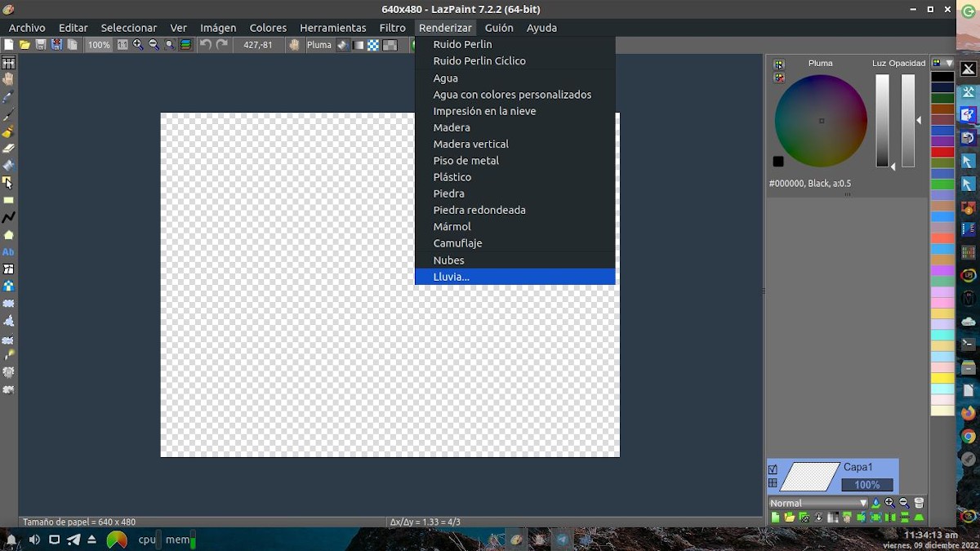Image resolution: width=980 pixels, height=551 pixels.
Task: Select the Hand (pan) tool in left toolbox
Action: 8,79
